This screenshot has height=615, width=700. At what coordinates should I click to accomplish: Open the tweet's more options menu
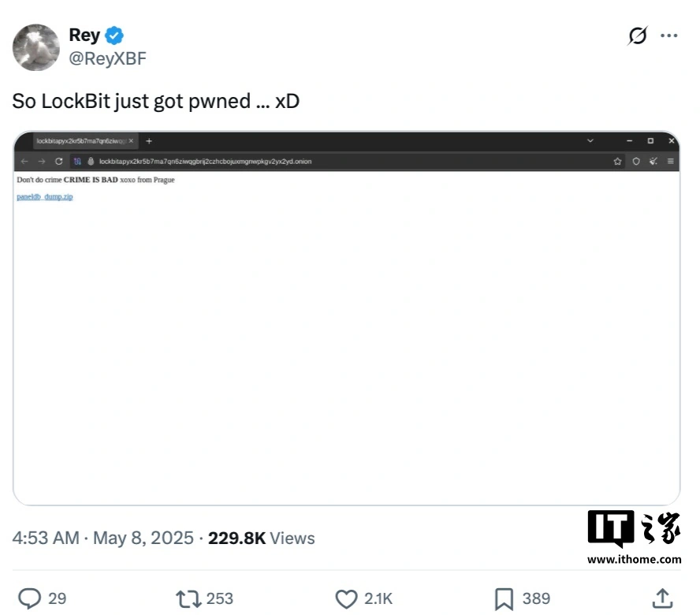click(668, 36)
